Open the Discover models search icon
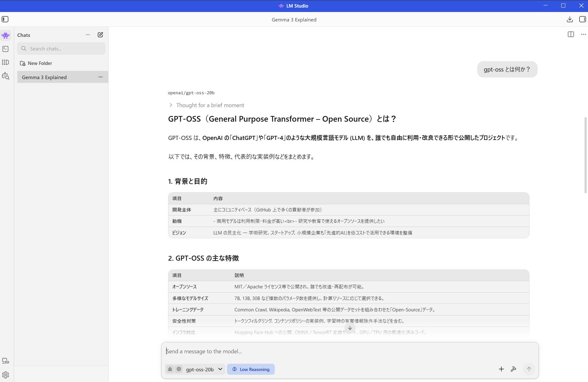This screenshot has height=382, width=588. click(x=6, y=76)
